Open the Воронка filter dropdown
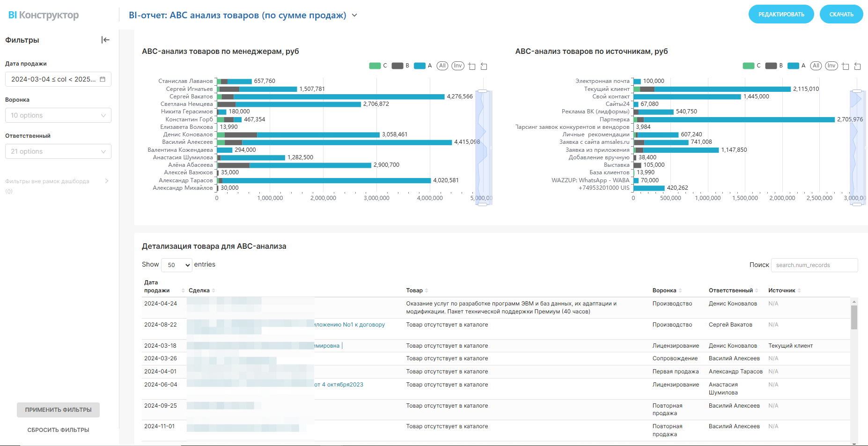Screen dimensions: 868x446 pyautogui.click(x=58, y=115)
